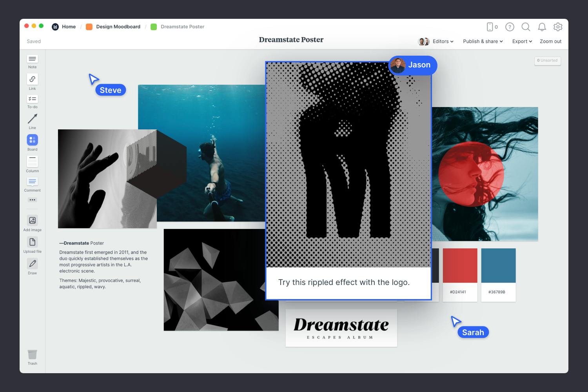Select the Note tool in the sidebar
The width and height of the screenshot is (588, 392).
pyautogui.click(x=32, y=60)
